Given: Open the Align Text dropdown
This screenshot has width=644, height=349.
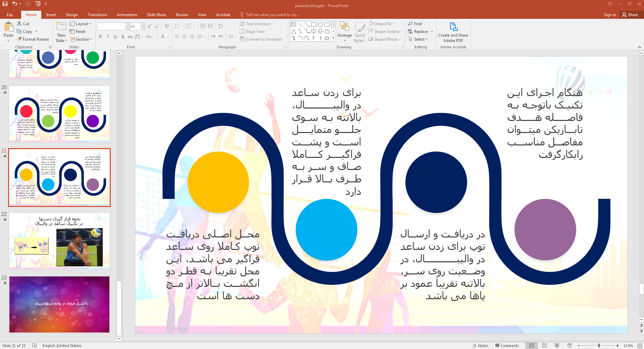Looking at the screenshot, I should [253, 31].
